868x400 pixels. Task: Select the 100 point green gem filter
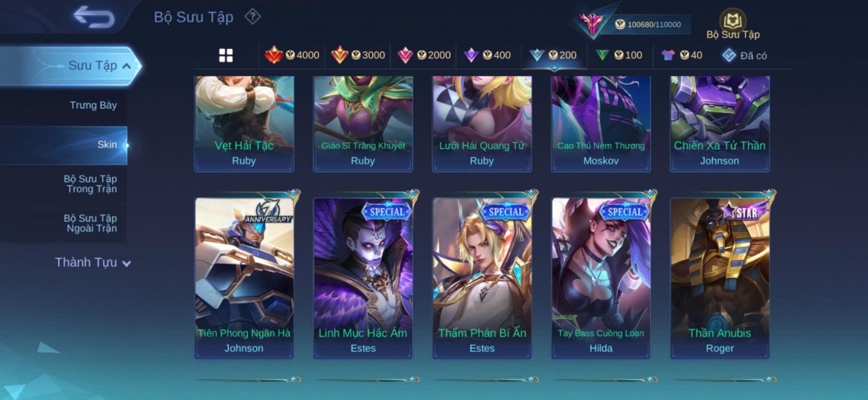(x=619, y=55)
